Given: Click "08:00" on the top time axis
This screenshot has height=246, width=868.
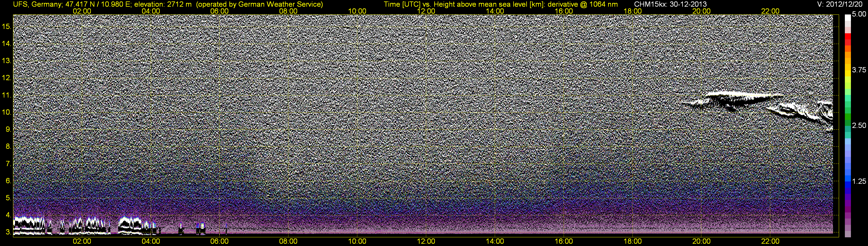Looking at the screenshot, I should click(288, 11).
